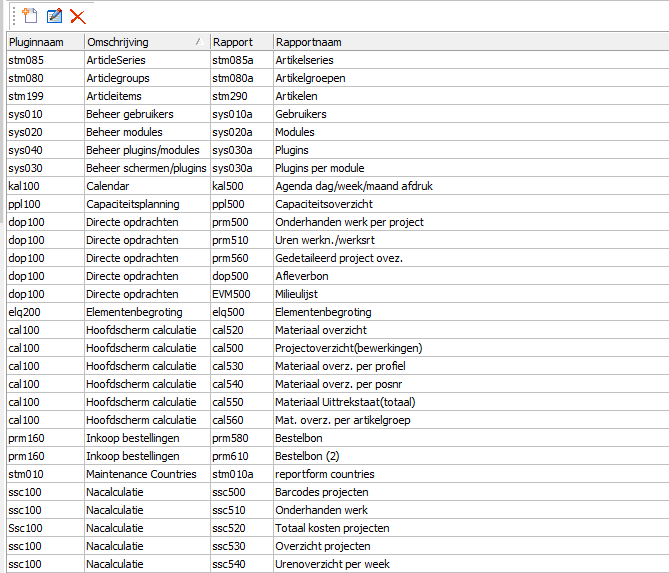669x573 pixels.
Task: Select Overzicht projecten report name
Action: point(471,546)
